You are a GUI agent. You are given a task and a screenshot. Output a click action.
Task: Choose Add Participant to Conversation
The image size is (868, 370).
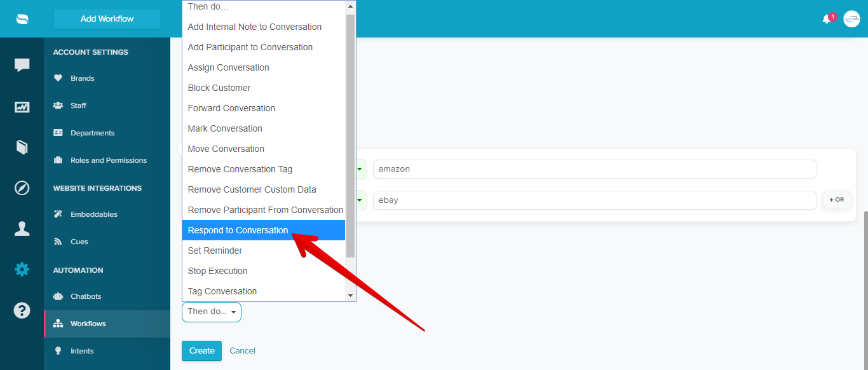264,47
